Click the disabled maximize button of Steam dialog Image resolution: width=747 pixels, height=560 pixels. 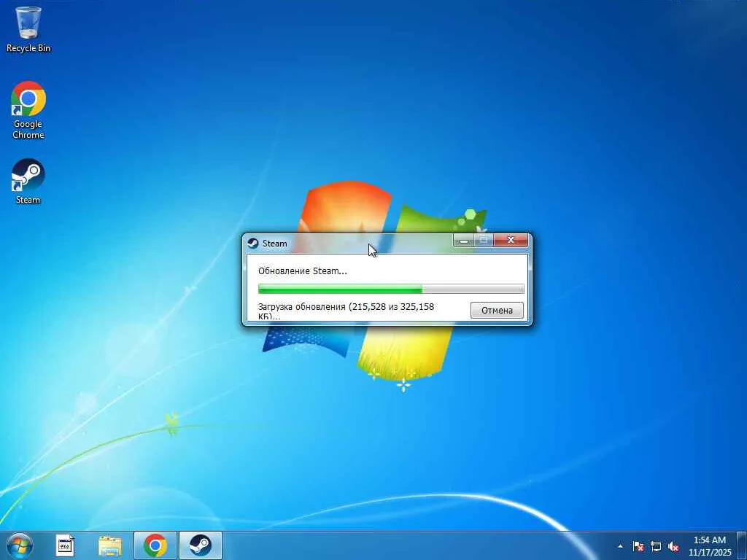(x=484, y=241)
